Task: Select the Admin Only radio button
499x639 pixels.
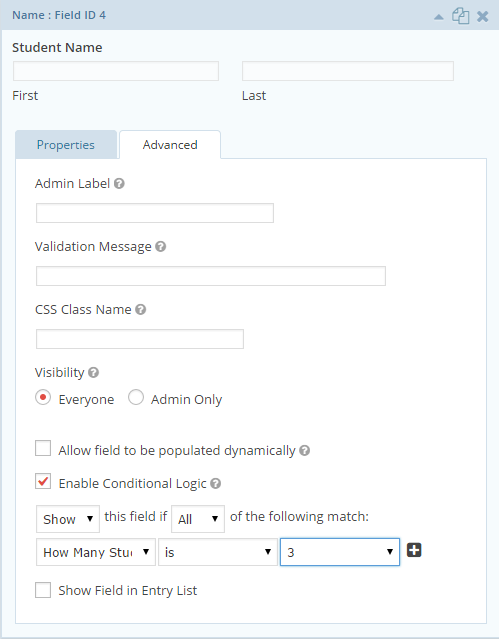Action: point(136,397)
